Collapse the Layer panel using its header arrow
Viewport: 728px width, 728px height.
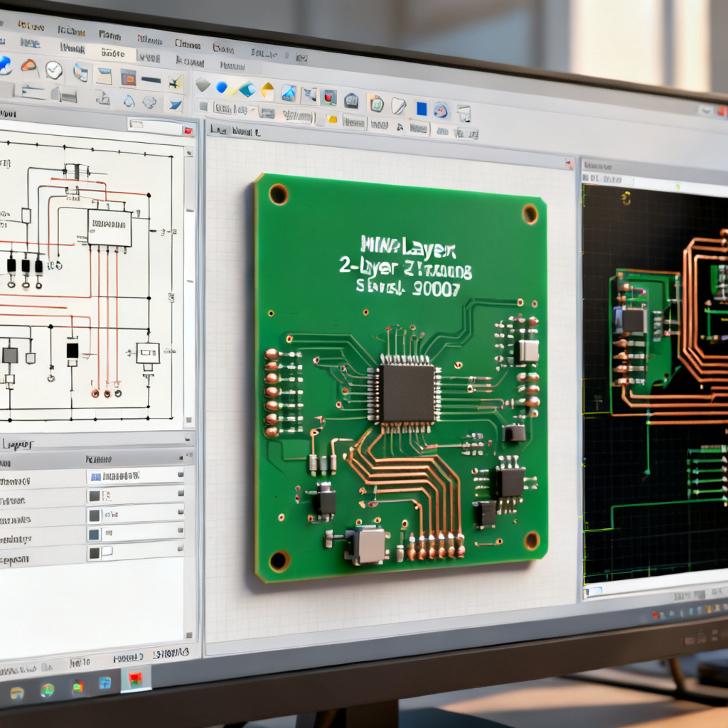(x=188, y=438)
